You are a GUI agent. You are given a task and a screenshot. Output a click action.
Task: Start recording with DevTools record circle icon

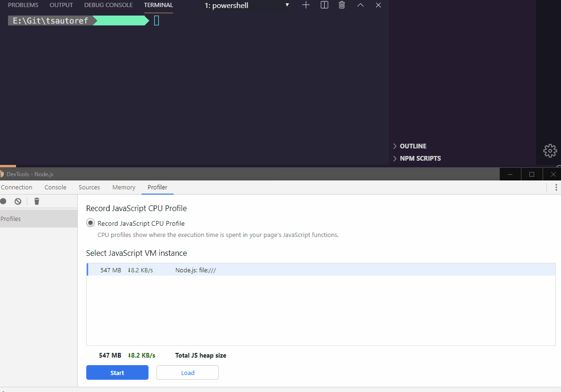point(3,201)
